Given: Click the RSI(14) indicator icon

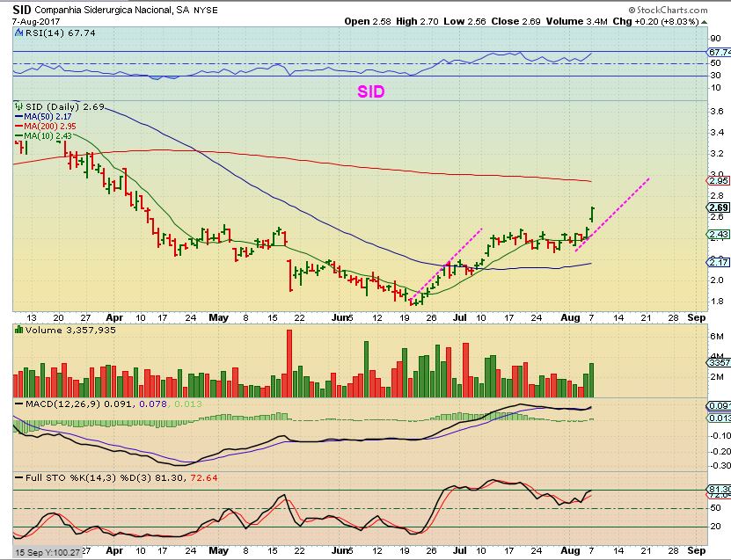Looking at the screenshot, I should click(x=18, y=33).
